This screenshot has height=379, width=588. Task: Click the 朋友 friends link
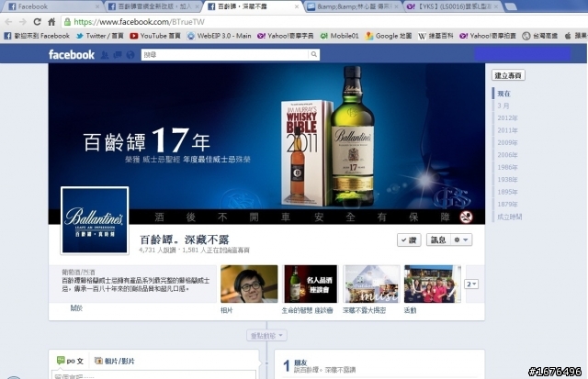pyautogui.click(x=300, y=362)
